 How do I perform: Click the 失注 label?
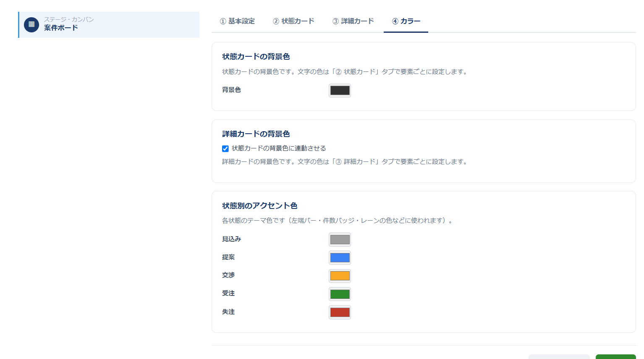click(228, 312)
